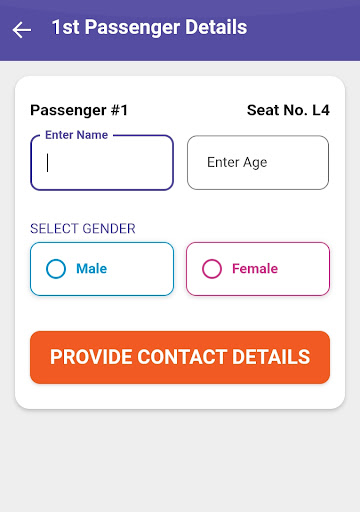The height and width of the screenshot is (512, 360).
Task: Click the word CONTACT on orange button
Action: [182, 357]
